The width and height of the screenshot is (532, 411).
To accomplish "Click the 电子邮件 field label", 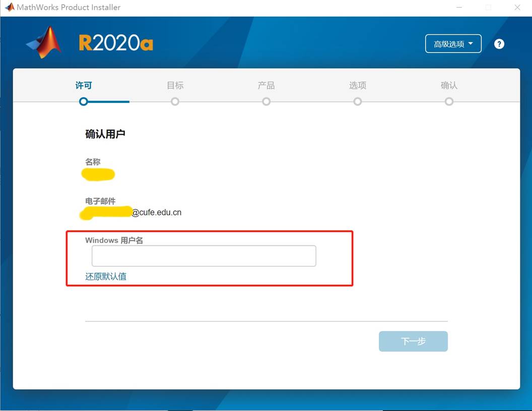I will [100, 201].
